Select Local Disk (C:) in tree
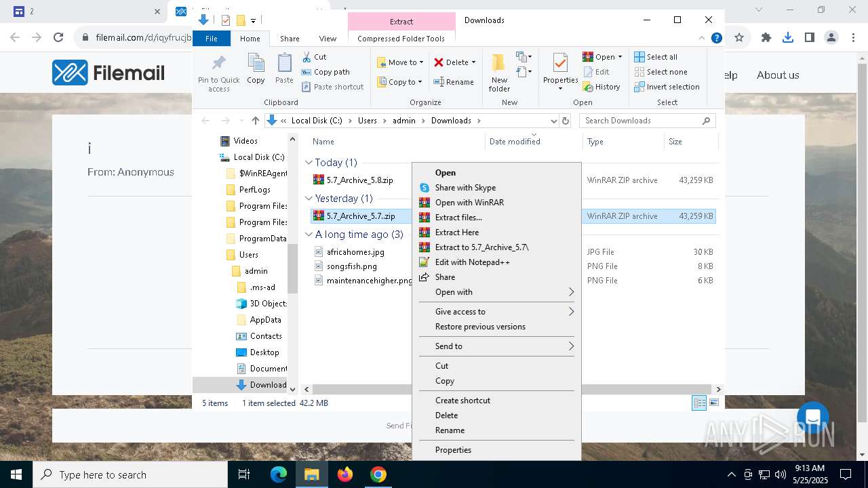The image size is (868, 488). (258, 157)
